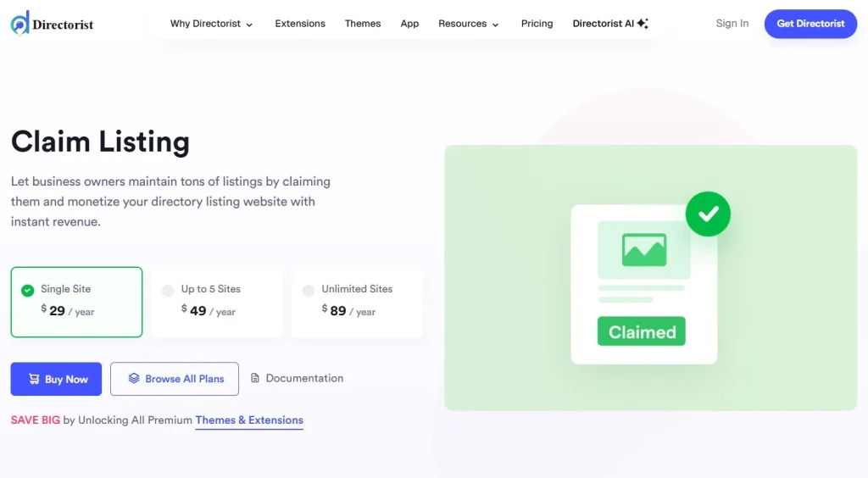The width and height of the screenshot is (868, 478).
Task: Open Directorist AI from the navigation
Action: (x=610, y=24)
